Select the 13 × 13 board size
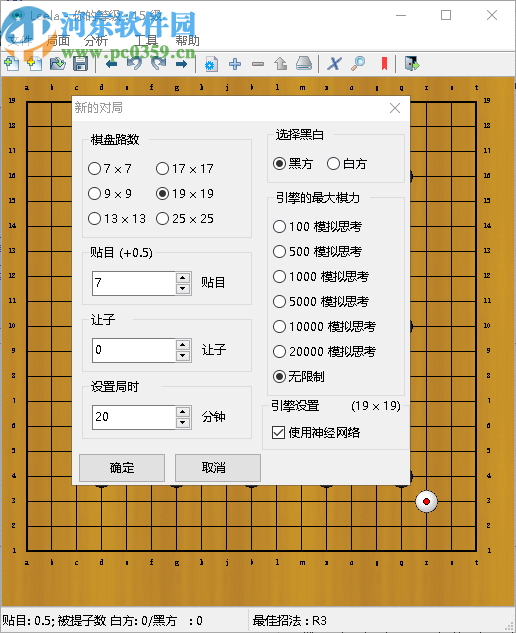The image size is (516, 633). 117,218
